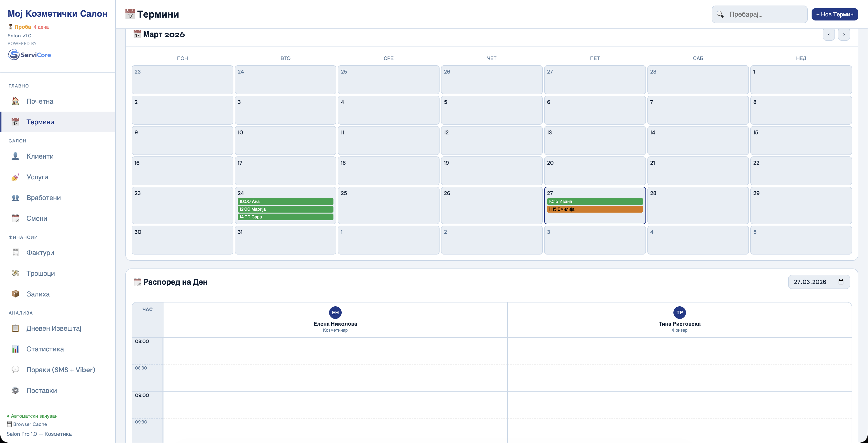This screenshot has height=443, width=868.
Task: Click the Залиха box icon
Action: point(15,294)
